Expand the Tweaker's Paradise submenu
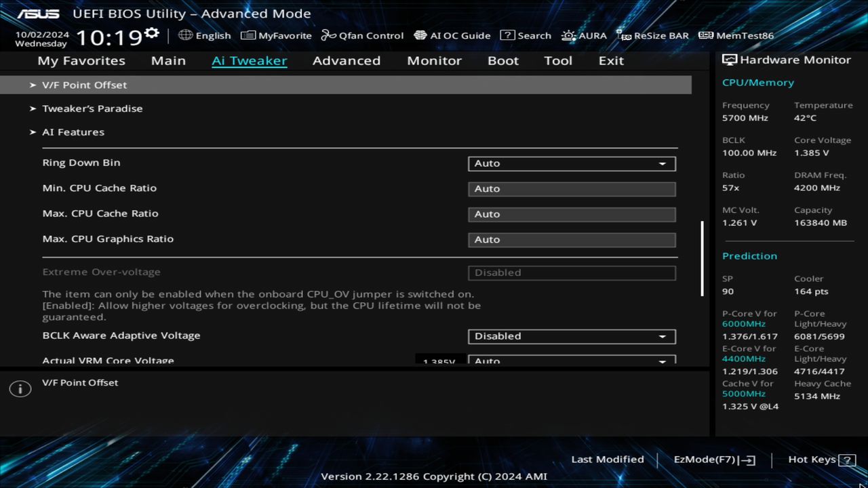The image size is (868, 488). tap(92, 108)
